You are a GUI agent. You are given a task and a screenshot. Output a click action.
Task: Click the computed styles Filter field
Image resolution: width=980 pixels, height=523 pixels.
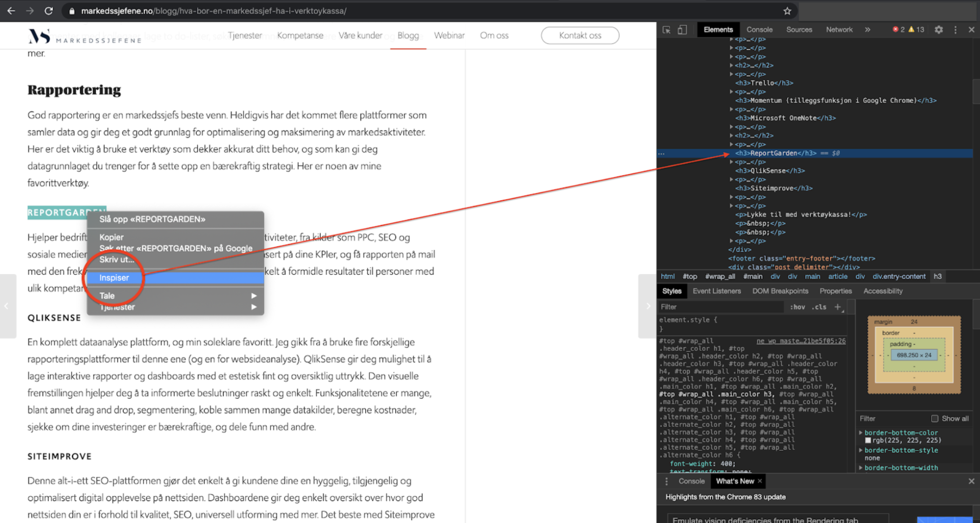tap(892, 418)
